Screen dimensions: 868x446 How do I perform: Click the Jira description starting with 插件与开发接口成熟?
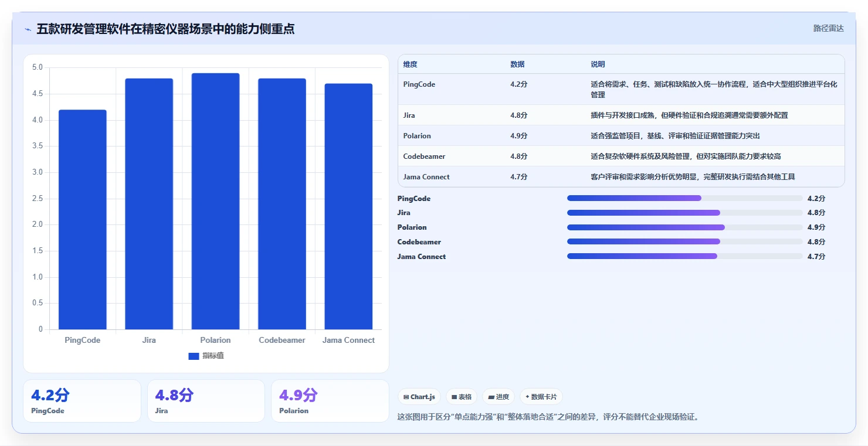(689, 115)
